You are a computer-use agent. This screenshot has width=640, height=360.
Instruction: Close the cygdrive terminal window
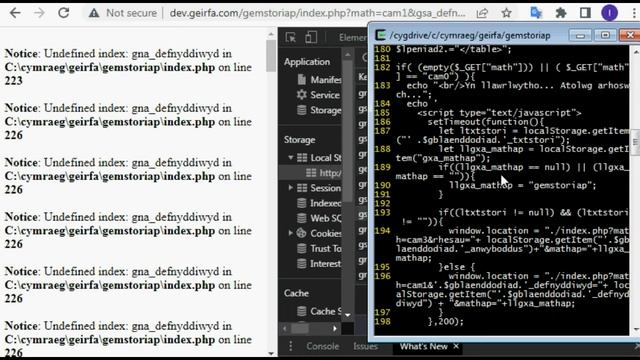tap(629, 36)
